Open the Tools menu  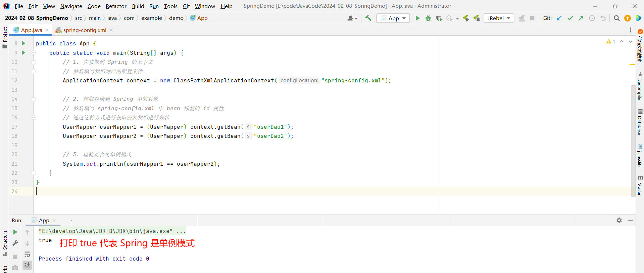pyautogui.click(x=170, y=6)
